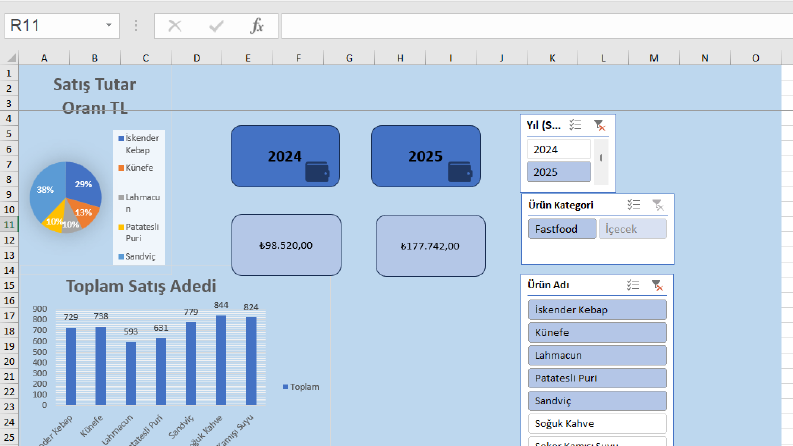Click the Cancel (X) formula bar icon
793x446 pixels.
coord(175,26)
